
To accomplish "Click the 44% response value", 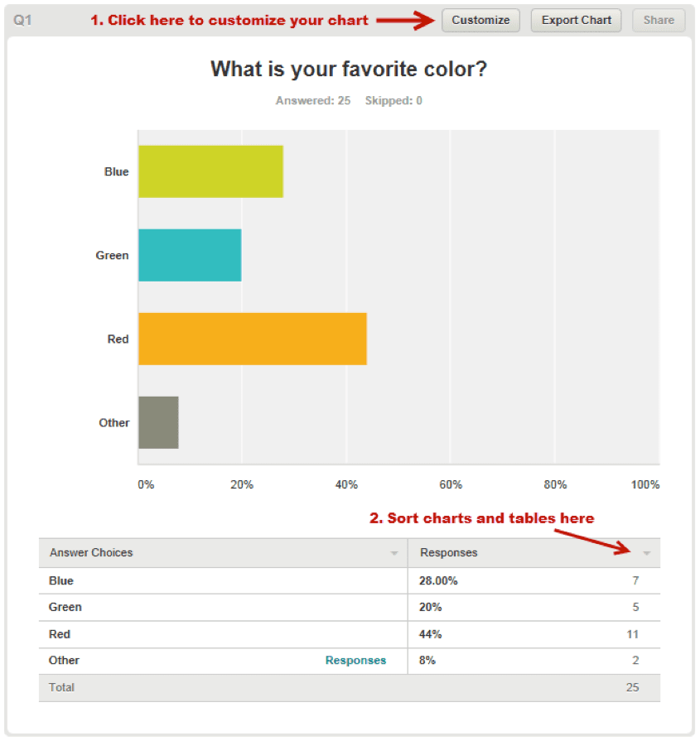I will [431, 634].
